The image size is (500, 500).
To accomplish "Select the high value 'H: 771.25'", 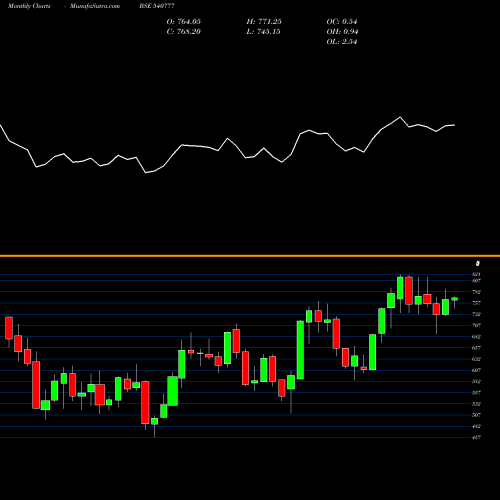I will [264, 22].
